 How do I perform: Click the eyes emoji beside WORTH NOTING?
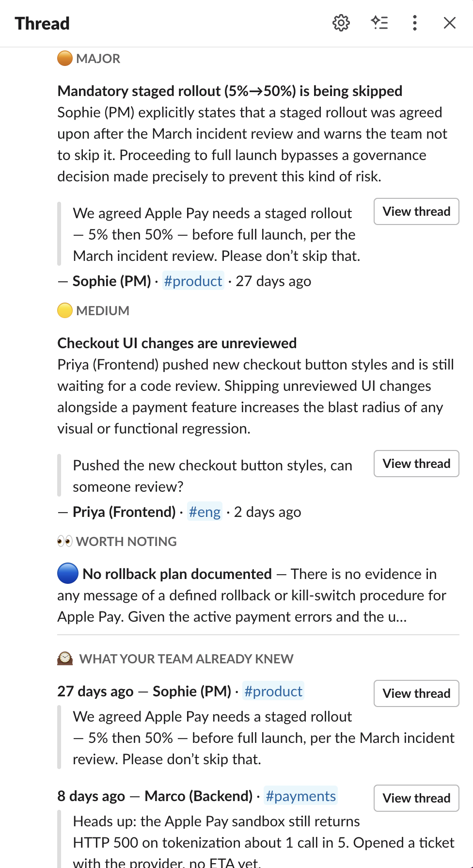65,541
